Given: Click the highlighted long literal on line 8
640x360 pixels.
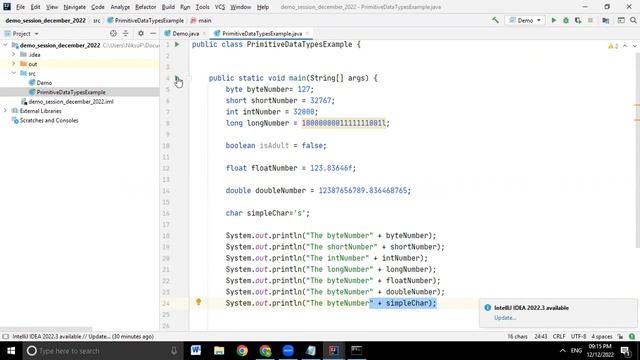Looking at the screenshot, I should pos(344,123).
